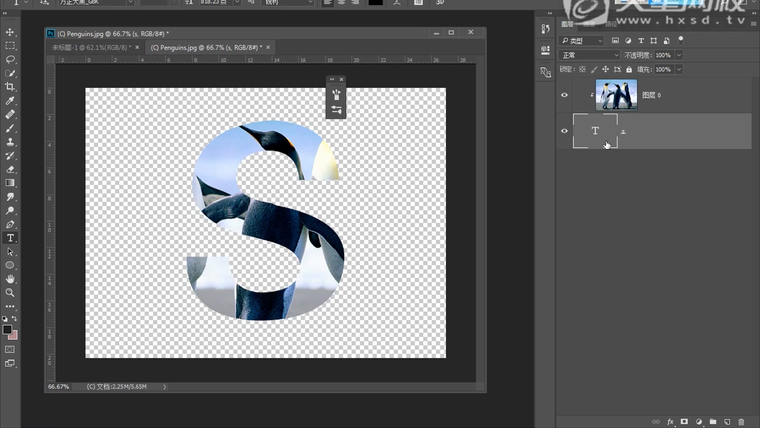Click the layer style fx icon
This screenshot has width=760, height=428.
(671, 422)
